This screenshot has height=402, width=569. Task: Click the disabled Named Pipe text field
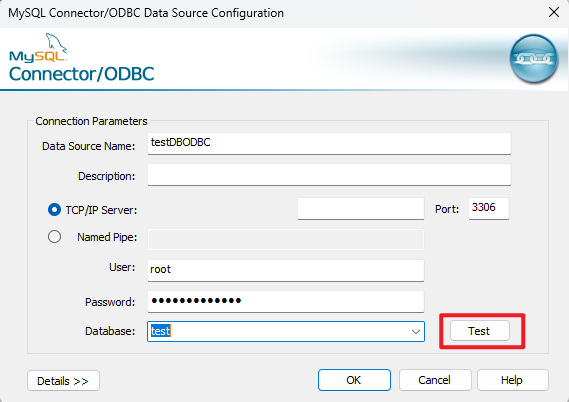[286, 239]
